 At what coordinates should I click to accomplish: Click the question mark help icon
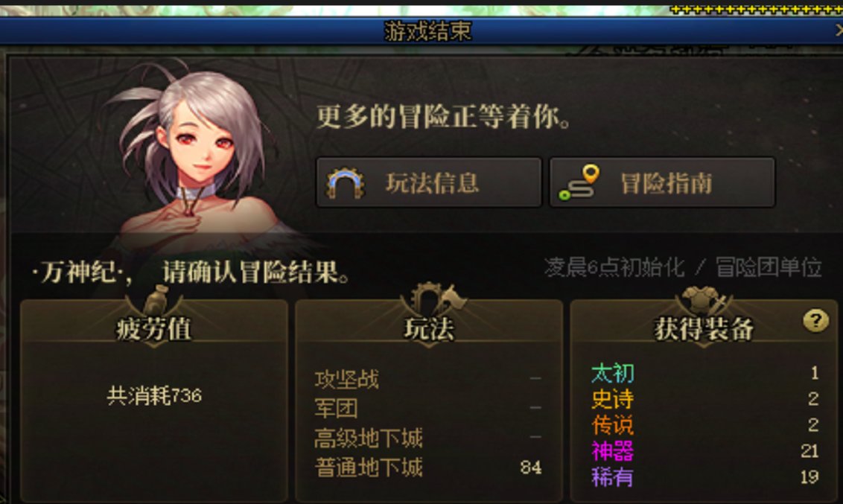(x=815, y=321)
